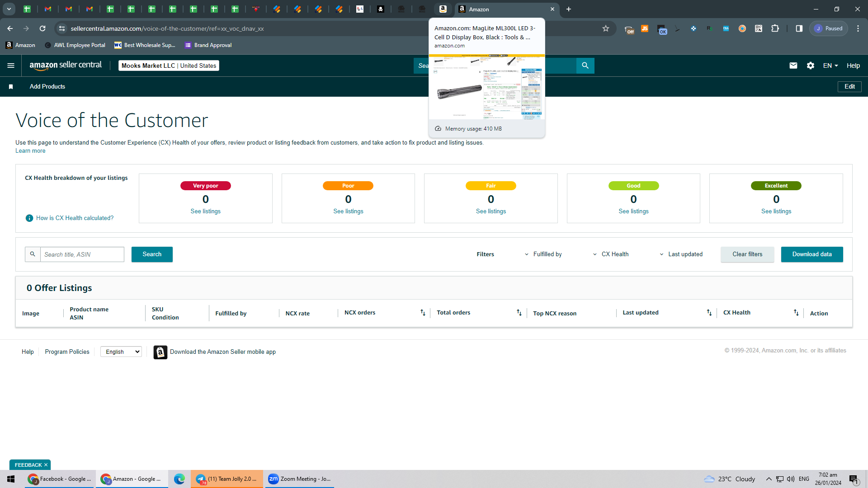868x488 pixels.
Task: Reload the page
Action: click(x=42, y=28)
